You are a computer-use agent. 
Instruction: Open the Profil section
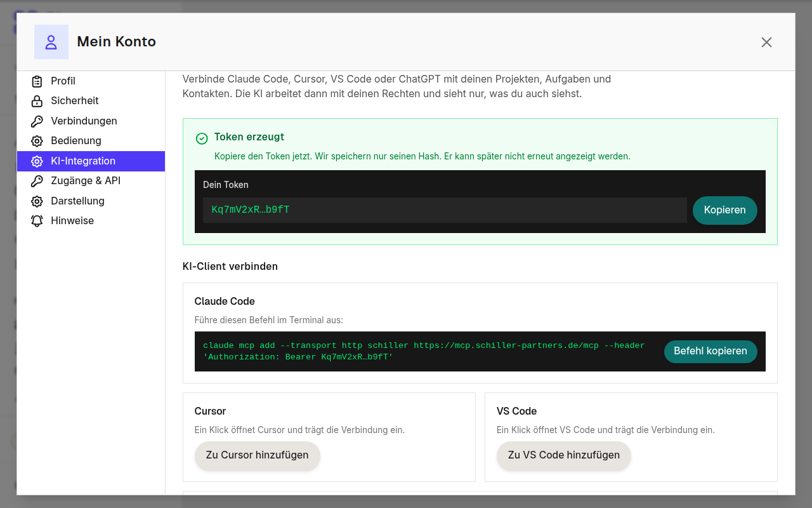91,81
